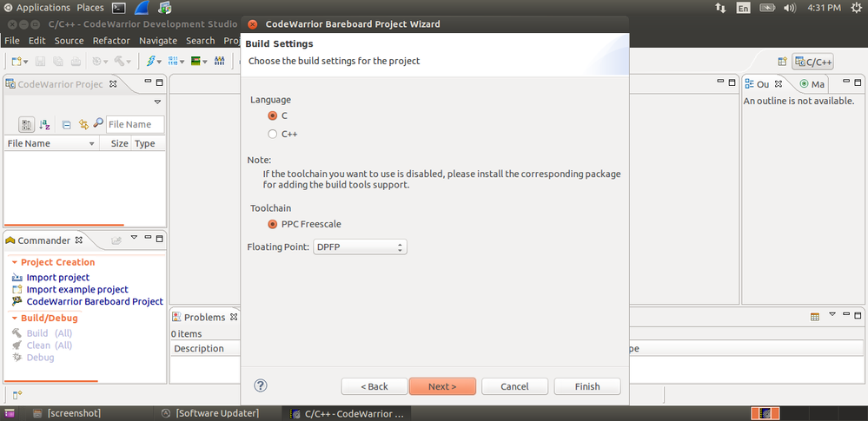868x421 pixels.
Task: Click the Open Perspective icon
Action: [x=782, y=62]
